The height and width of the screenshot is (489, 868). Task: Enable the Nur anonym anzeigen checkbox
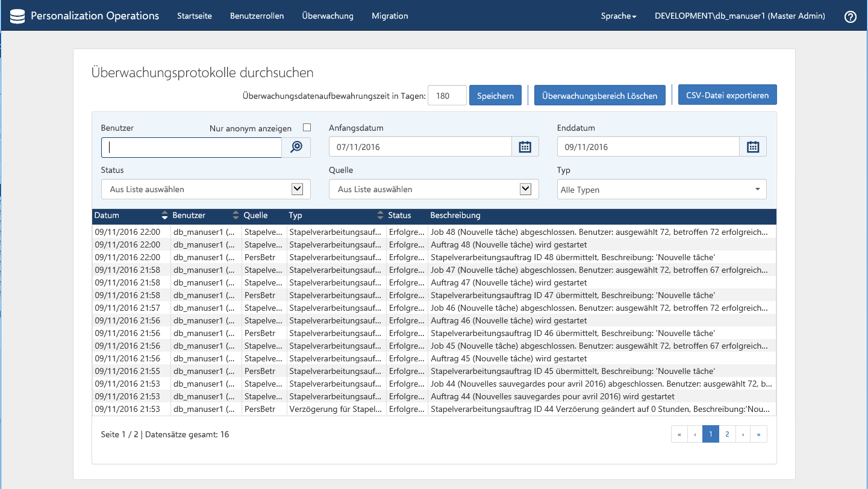pos(307,128)
